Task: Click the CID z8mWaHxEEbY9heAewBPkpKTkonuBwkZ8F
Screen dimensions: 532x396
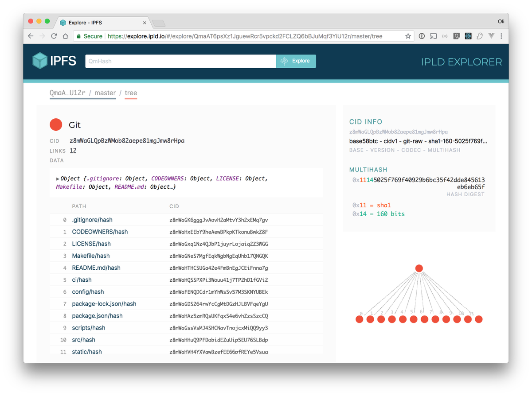Action: pyautogui.click(x=219, y=232)
